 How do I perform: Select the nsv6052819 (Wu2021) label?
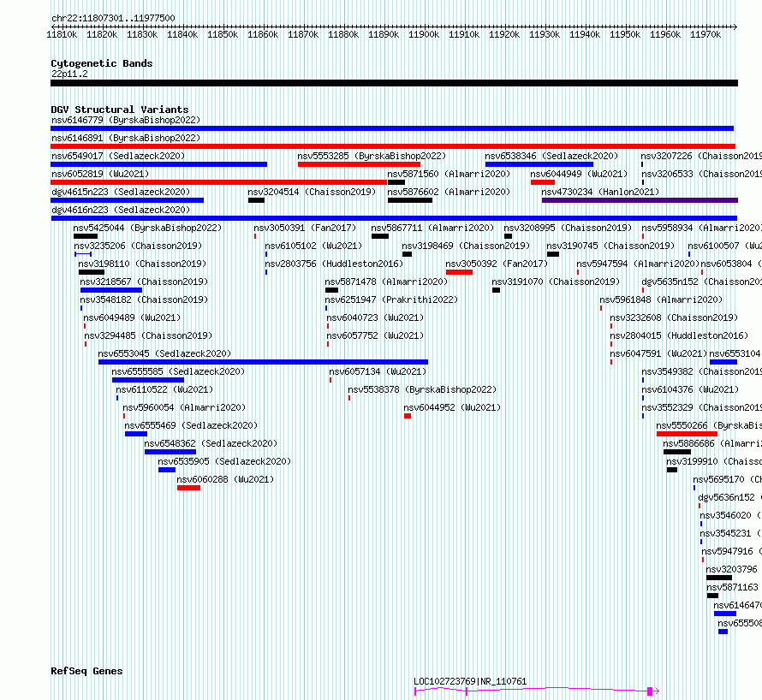(x=100, y=174)
